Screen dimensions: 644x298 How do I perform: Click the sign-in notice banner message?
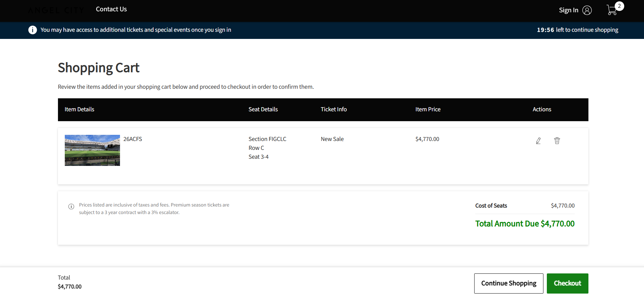point(136,30)
